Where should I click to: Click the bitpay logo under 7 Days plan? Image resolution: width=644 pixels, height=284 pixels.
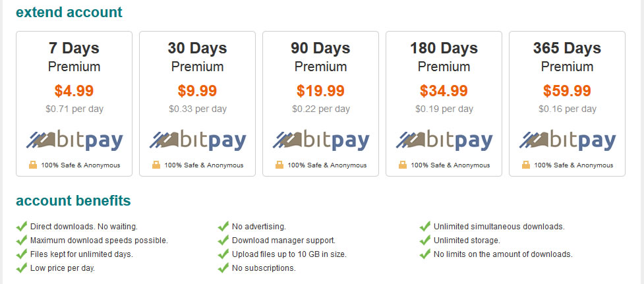point(74,141)
